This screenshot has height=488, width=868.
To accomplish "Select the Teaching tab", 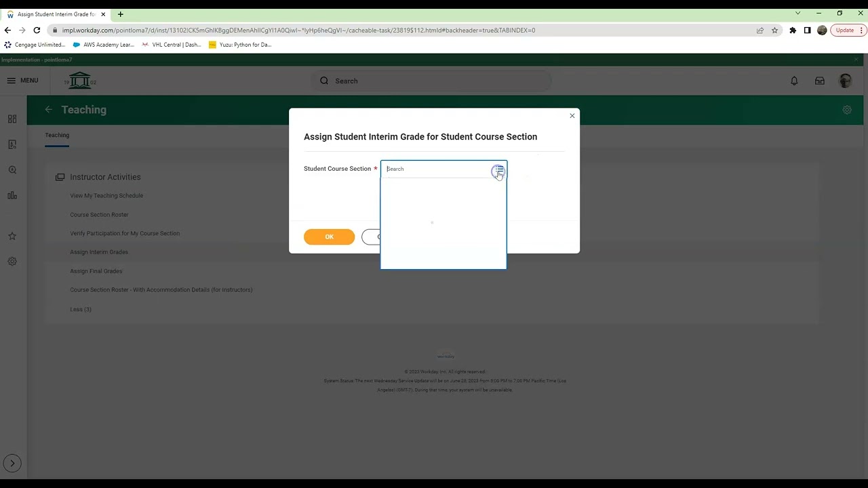I will click(x=57, y=135).
